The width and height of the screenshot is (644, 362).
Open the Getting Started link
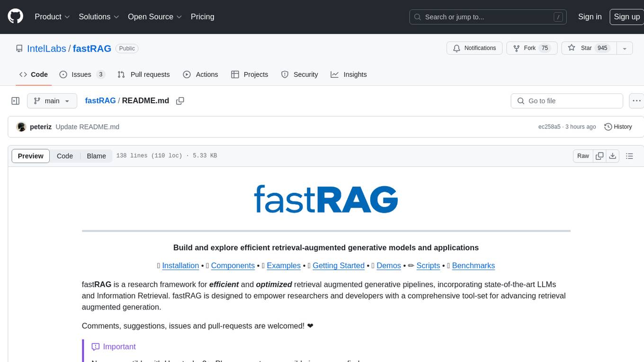pos(339,265)
